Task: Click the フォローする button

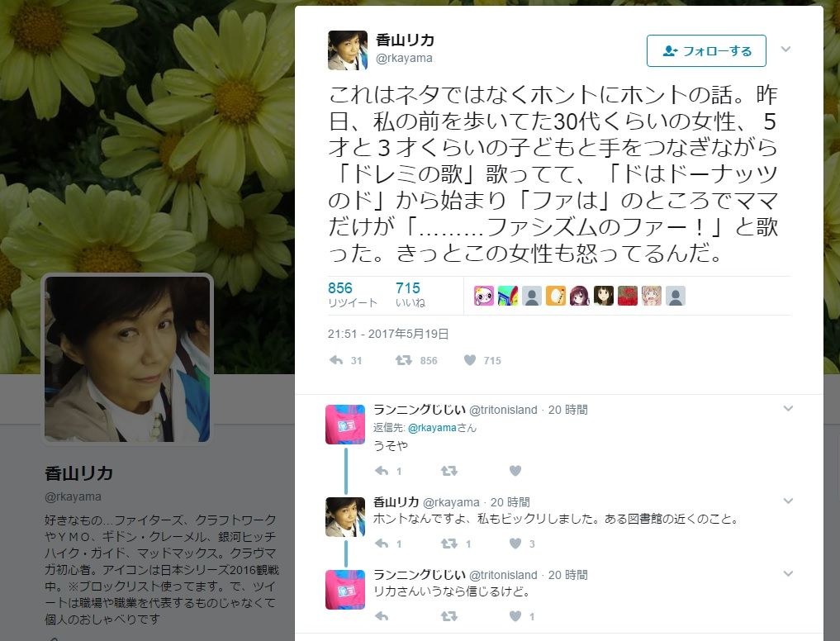Action: click(x=706, y=51)
